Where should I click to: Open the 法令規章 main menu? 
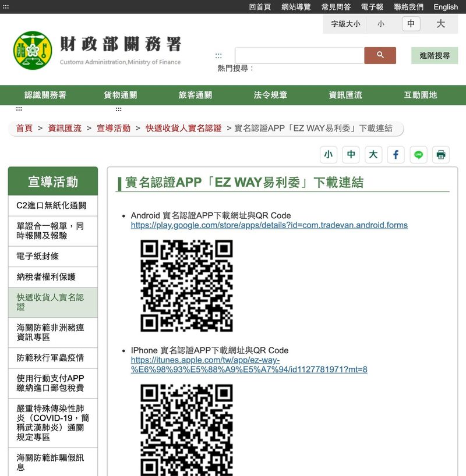pos(270,95)
